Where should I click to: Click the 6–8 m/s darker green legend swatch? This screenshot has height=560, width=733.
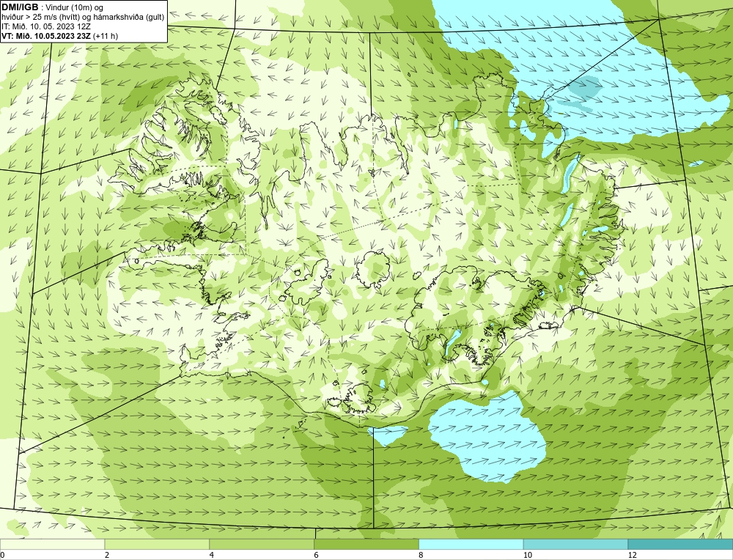point(366,544)
